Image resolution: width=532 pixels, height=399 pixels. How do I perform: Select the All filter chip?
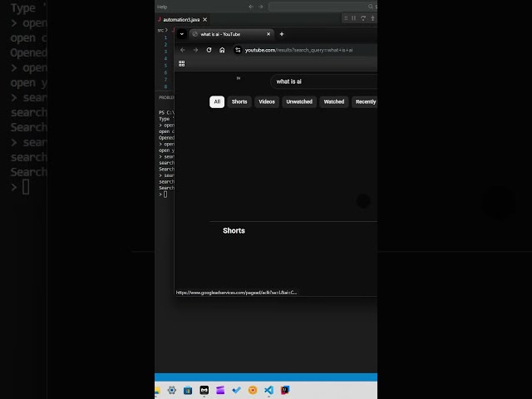tap(217, 101)
